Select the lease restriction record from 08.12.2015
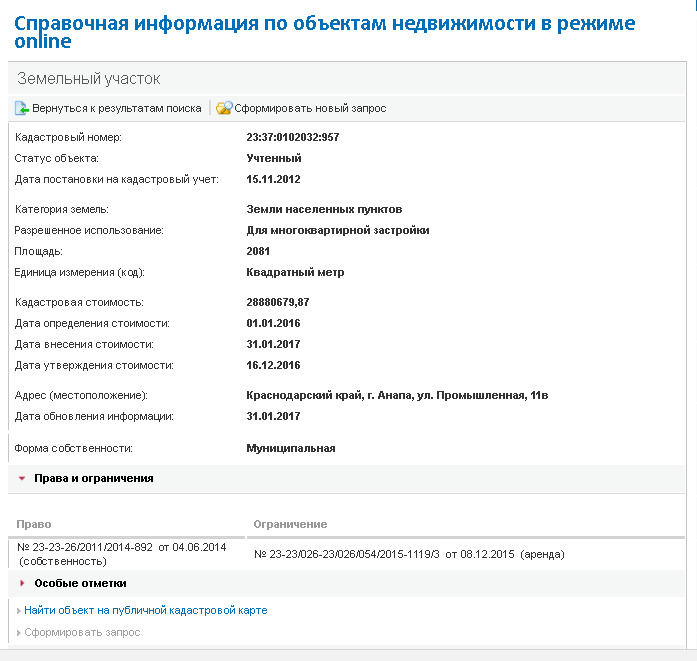 point(409,554)
